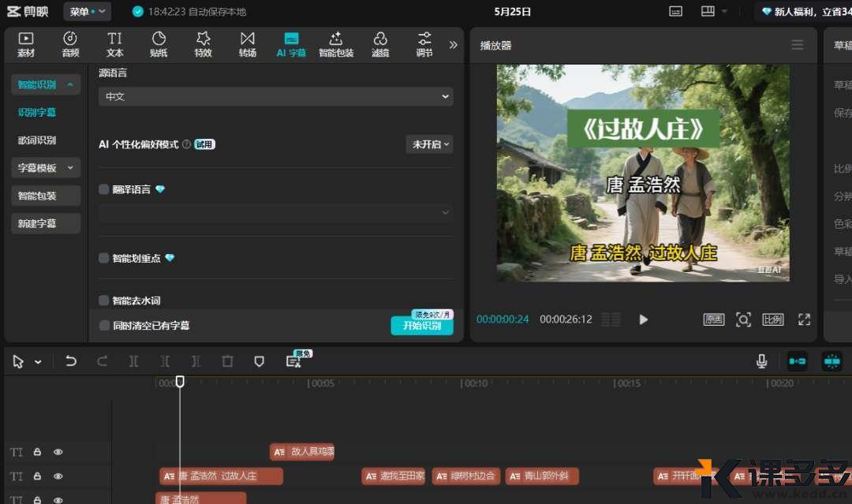
Task: Click the 限免 smart caption toolbar icon
Action: point(294,361)
